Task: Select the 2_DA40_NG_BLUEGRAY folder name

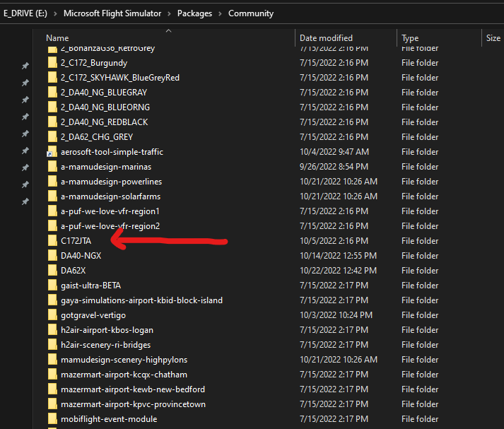Action: point(104,93)
